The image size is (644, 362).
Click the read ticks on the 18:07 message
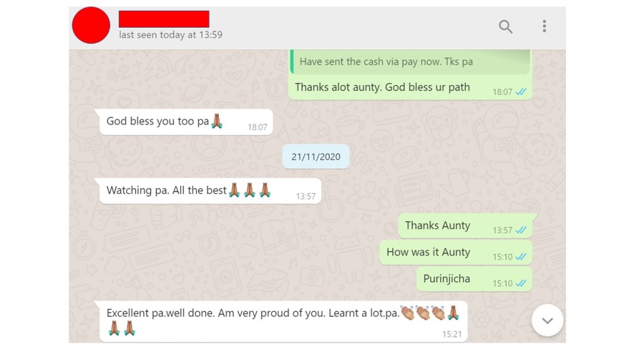(521, 92)
